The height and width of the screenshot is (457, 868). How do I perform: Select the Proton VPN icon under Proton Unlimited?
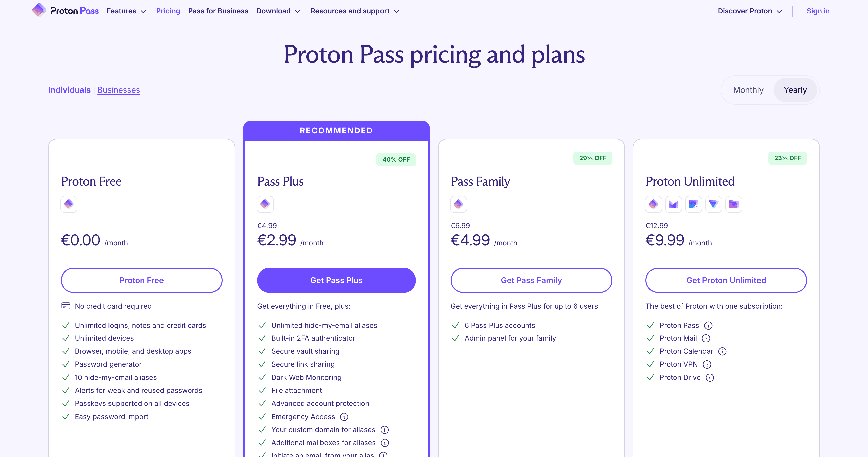(x=714, y=204)
